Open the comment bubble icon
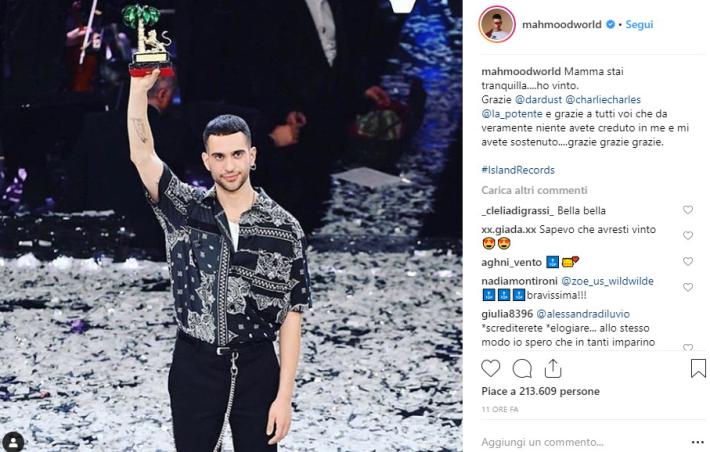 pyautogui.click(x=522, y=369)
